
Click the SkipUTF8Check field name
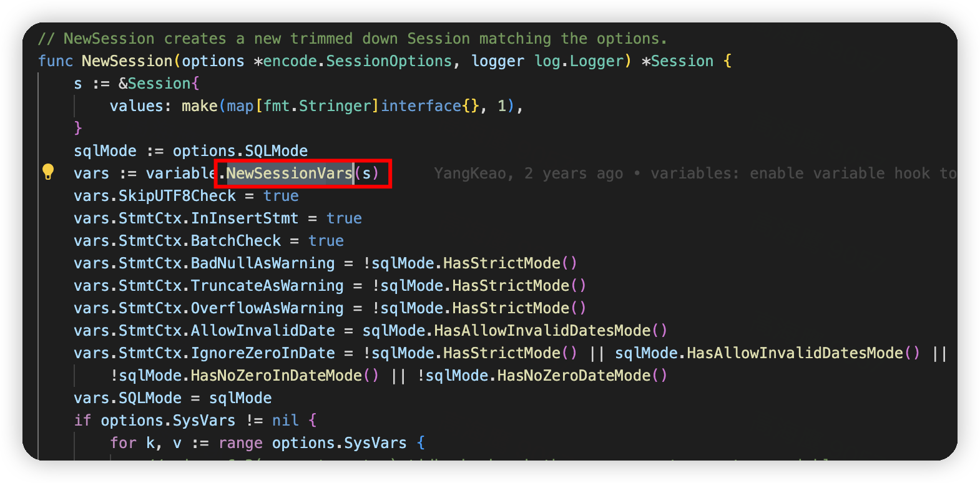[177, 196]
